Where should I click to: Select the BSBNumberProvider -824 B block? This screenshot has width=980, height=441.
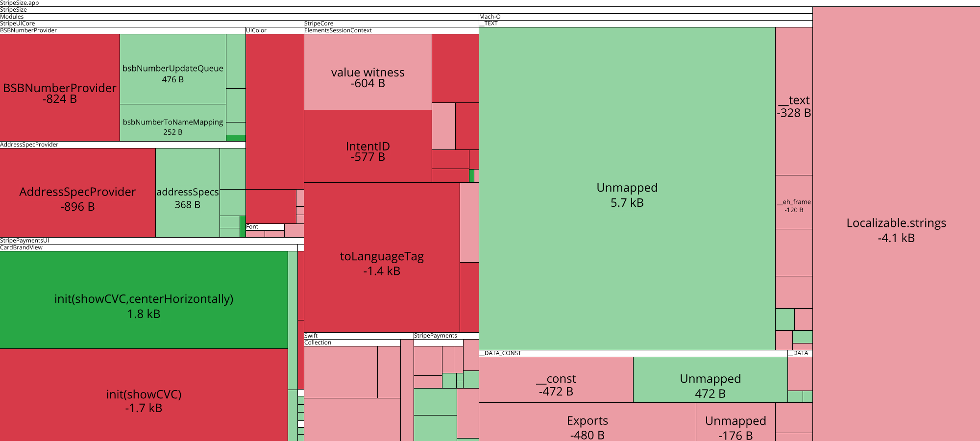[60, 88]
